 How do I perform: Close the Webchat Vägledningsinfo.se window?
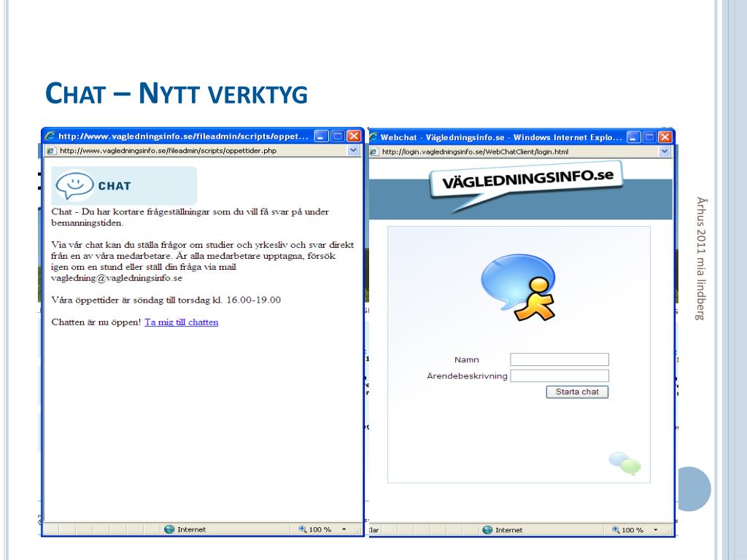pos(665,137)
